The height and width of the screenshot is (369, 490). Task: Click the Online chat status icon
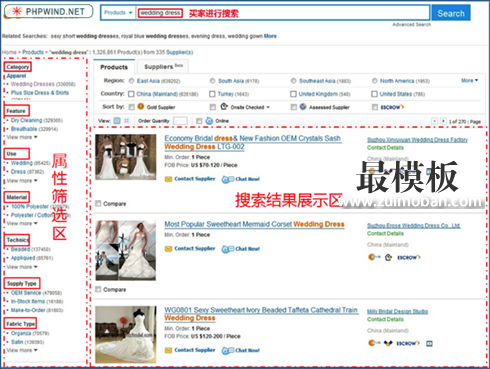209,121
